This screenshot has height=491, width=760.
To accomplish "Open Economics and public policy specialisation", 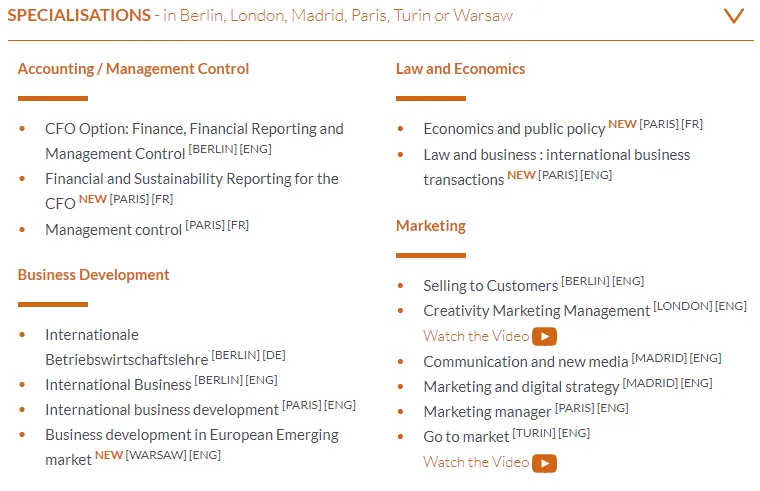I will coord(514,129).
